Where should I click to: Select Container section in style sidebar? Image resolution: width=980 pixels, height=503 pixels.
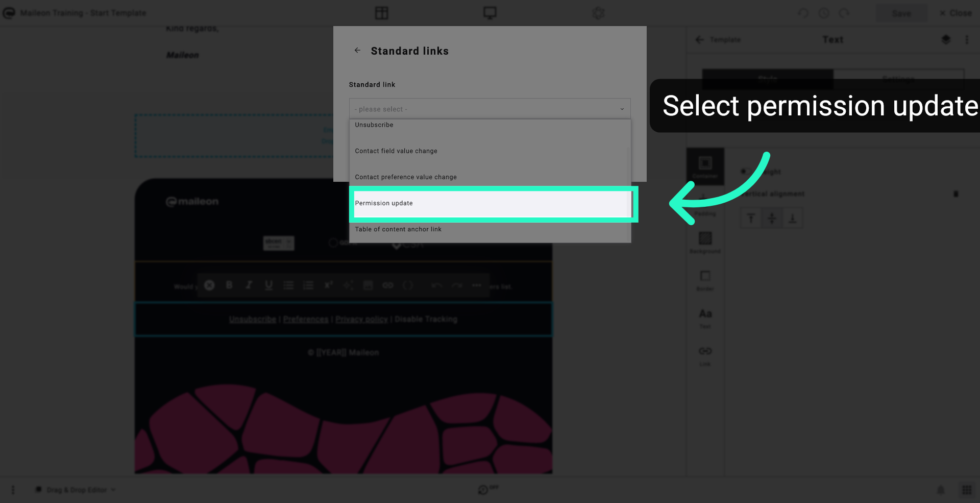pyautogui.click(x=705, y=166)
